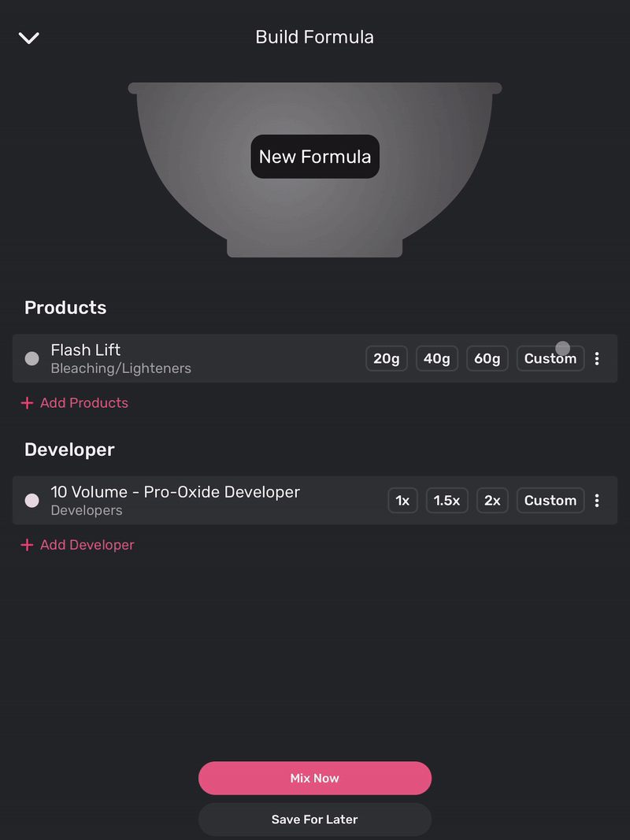630x840 pixels.
Task: Select 60g amount for Flash Lift
Action: 487,359
